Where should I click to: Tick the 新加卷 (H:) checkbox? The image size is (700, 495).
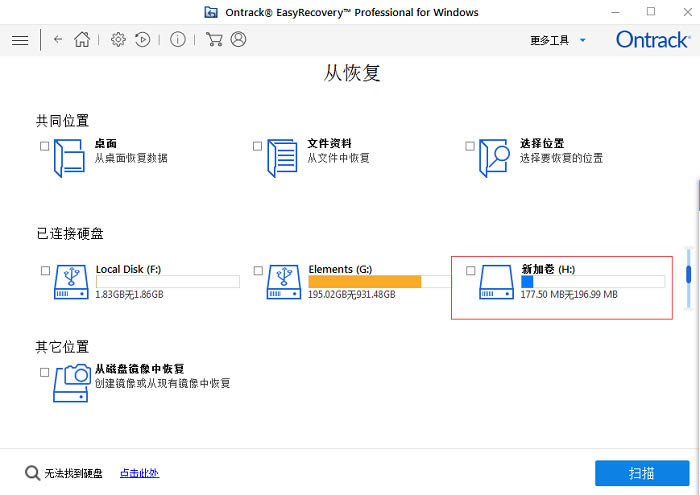(471, 270)
